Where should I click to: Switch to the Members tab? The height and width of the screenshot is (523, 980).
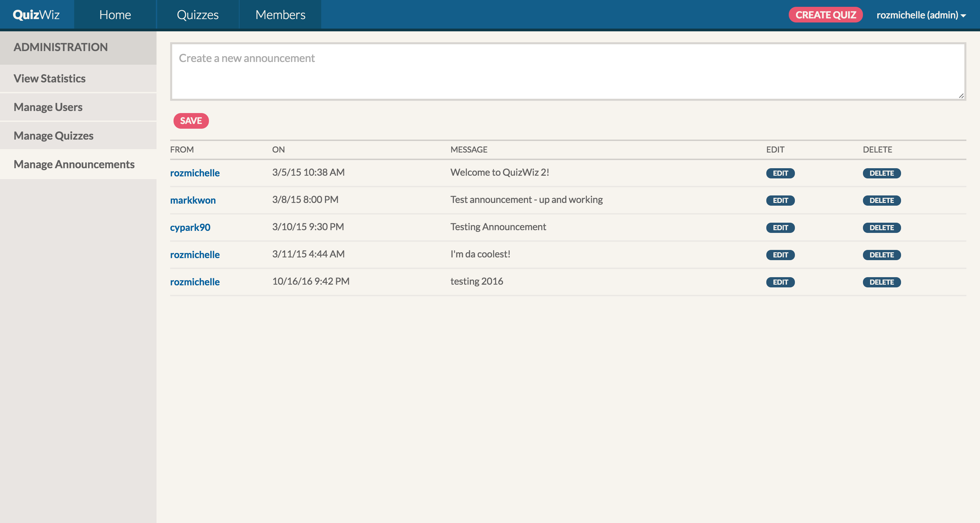(x=280, y=14)
